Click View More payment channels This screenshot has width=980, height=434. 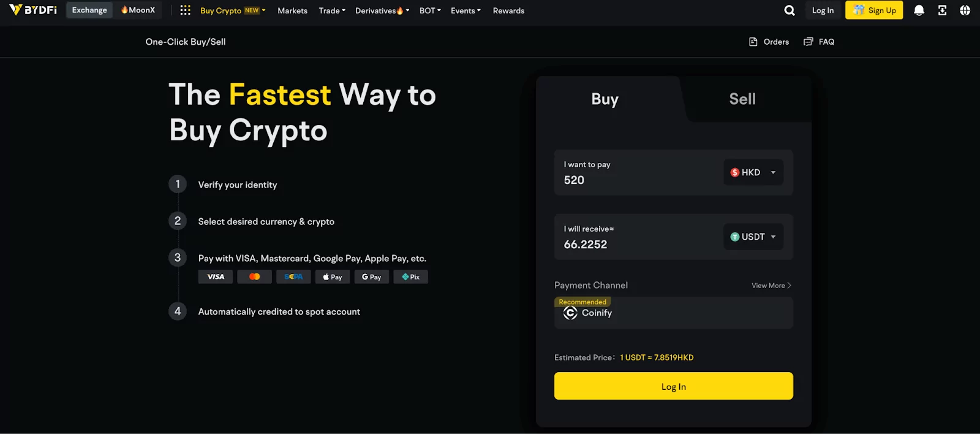(771, 286)
